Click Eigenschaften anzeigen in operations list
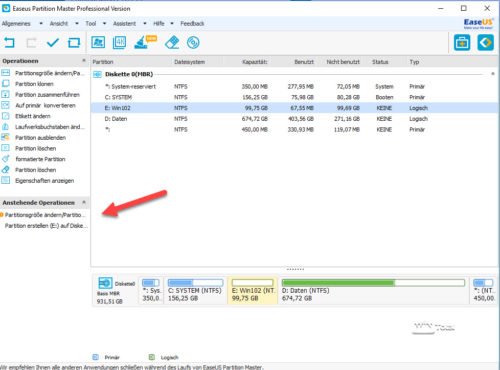Viewport: 500px width, 370px height. click(45, 181)
